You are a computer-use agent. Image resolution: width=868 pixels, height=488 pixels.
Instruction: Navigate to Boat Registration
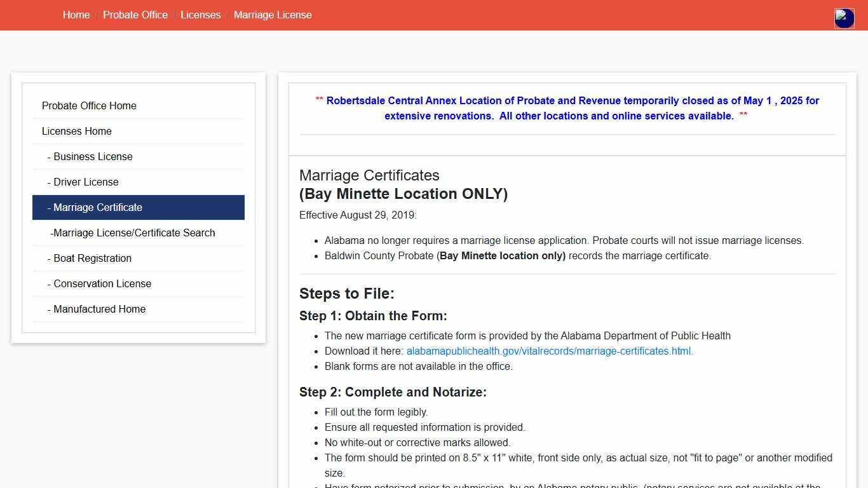pos(92,258)
